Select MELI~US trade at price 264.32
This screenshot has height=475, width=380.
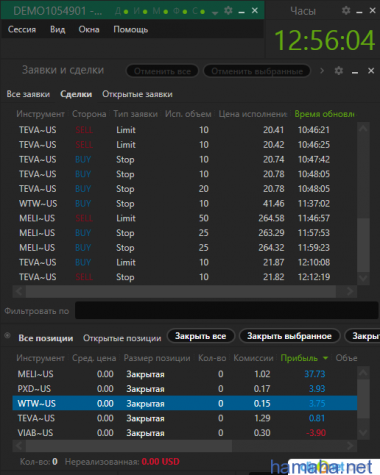(185, 247)
